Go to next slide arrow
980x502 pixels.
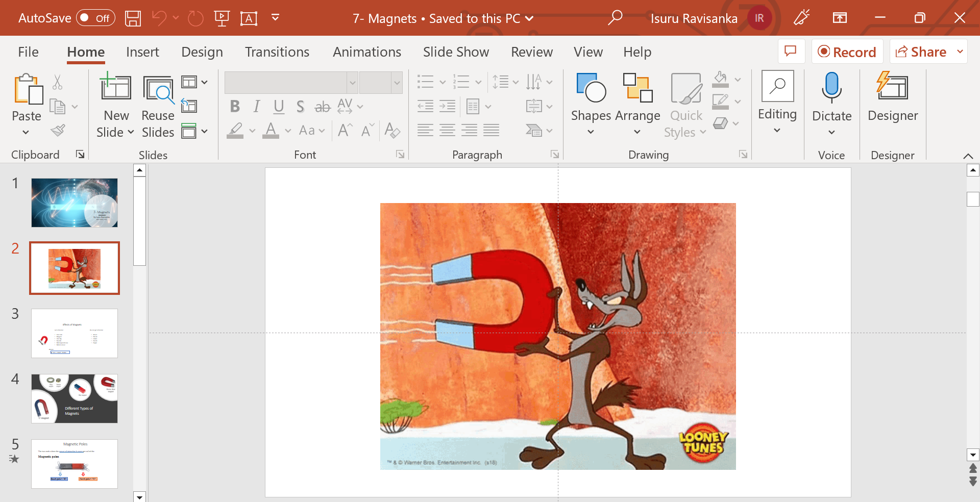coord(973,482)
